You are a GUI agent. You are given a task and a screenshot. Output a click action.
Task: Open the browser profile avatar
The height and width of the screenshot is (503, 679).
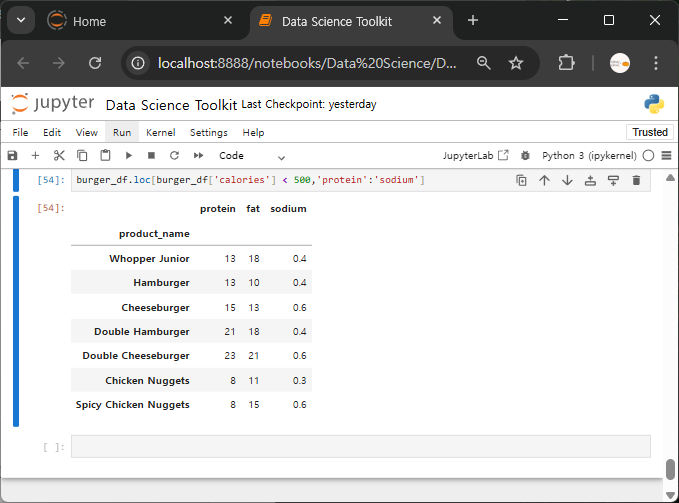tap(620, 63)
